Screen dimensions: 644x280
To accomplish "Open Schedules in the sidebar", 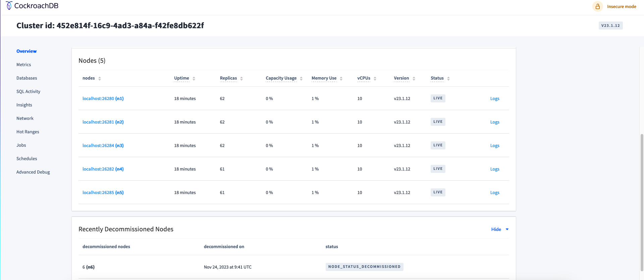I will 27,158.
